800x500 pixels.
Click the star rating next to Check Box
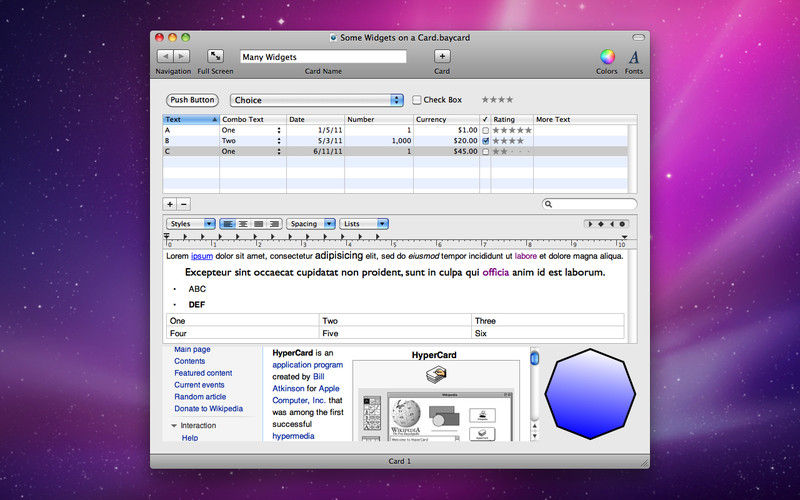point(497,99)
